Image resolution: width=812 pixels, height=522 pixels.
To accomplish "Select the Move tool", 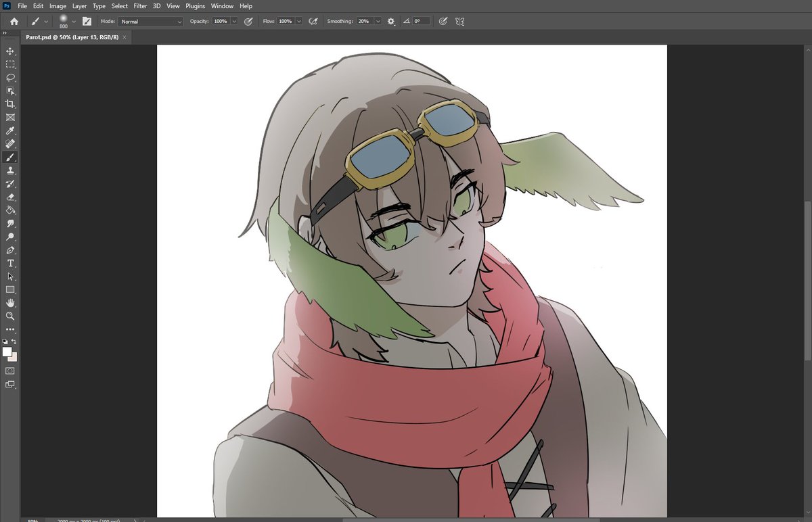I will [10, 51].
